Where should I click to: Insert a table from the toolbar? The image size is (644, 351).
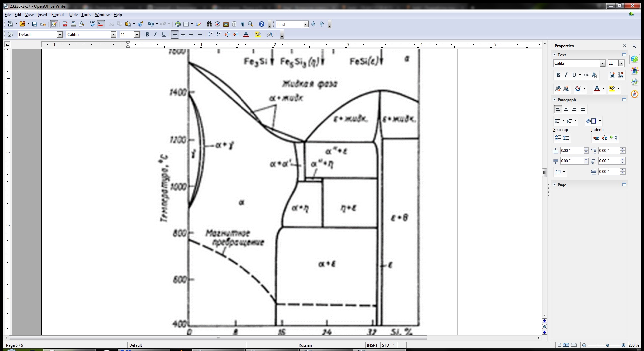(x=186, y=24)
